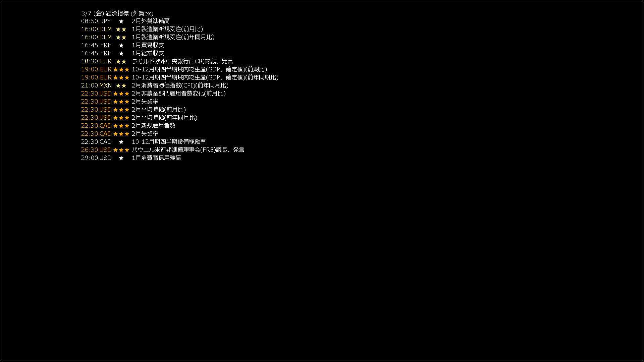Screen dimensions: 644x362
Task: Click the three stars on GDP (前年同期比) row
Action: (121, 77)
